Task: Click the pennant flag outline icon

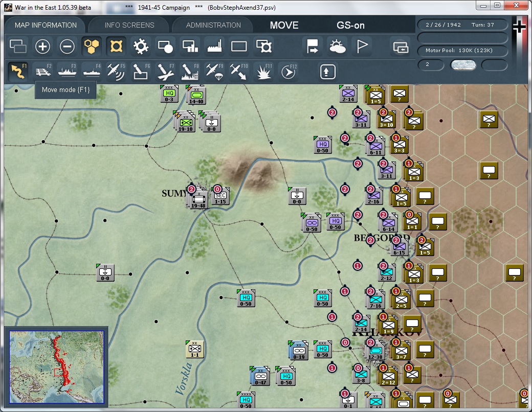Action: coord(362,47)
